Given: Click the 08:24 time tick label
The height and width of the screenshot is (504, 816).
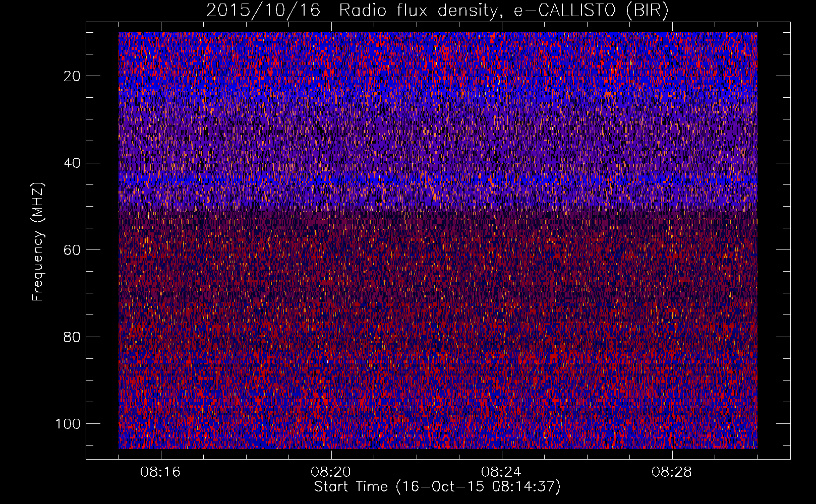Looking at the screenshot, I should click(501, 472).
